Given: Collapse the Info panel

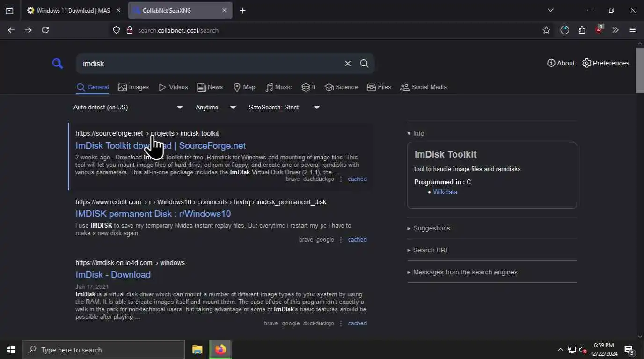Looking at the screenshot, I should 416,133.
